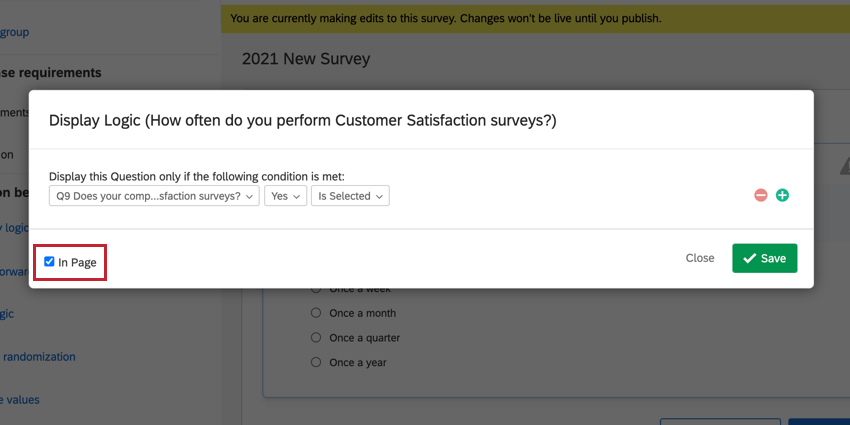
Task: Pick the Once a year radio option
Action: point(317,362)
